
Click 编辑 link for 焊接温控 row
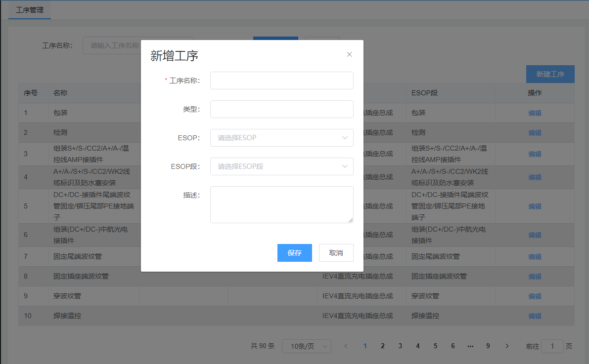pos(535,316)
